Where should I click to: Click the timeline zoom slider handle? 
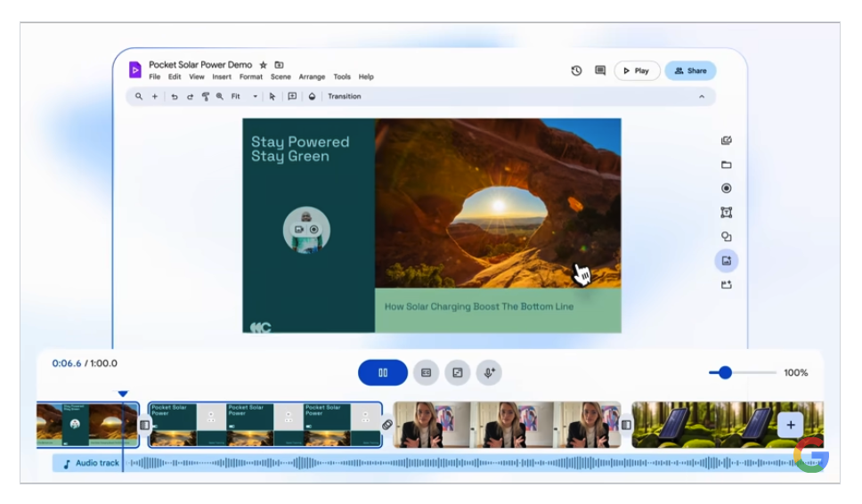[725, 373]
